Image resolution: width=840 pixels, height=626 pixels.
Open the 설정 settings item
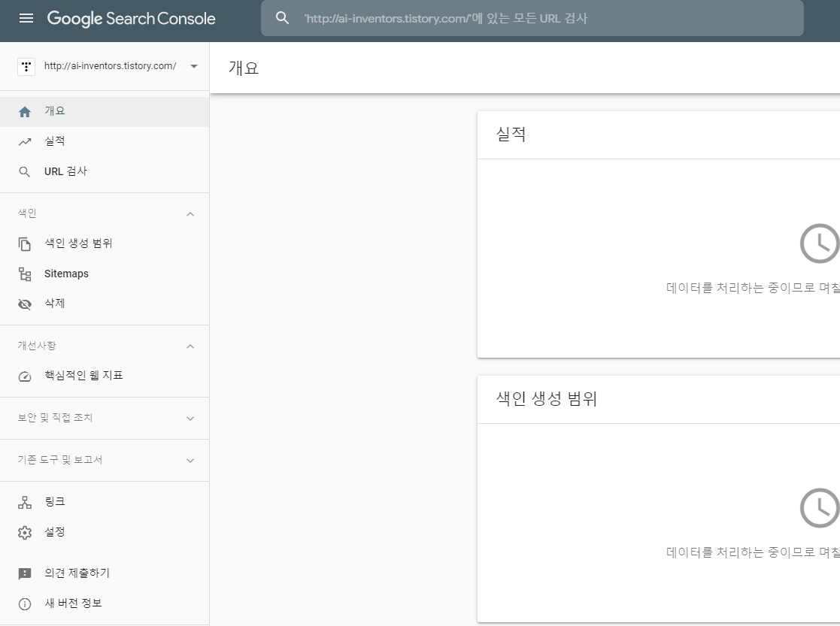point(105,532)
